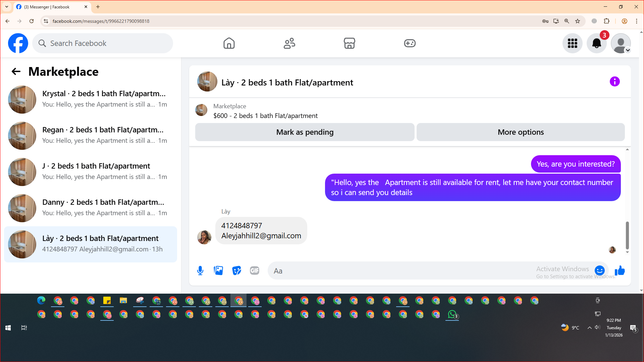644x362 pixels.
Task: Mark the listing as pending
Action: pyautogui.click(x=305, y=132)
